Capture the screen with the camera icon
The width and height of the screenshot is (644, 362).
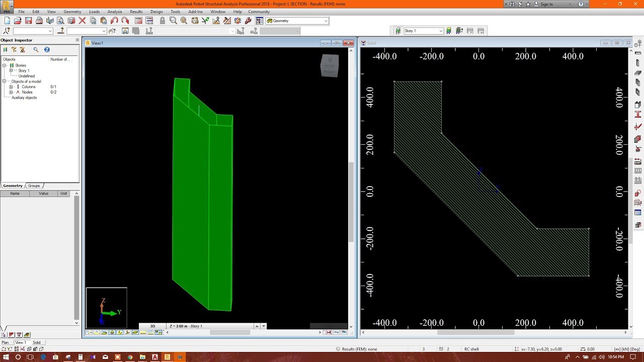click(71, 21)
